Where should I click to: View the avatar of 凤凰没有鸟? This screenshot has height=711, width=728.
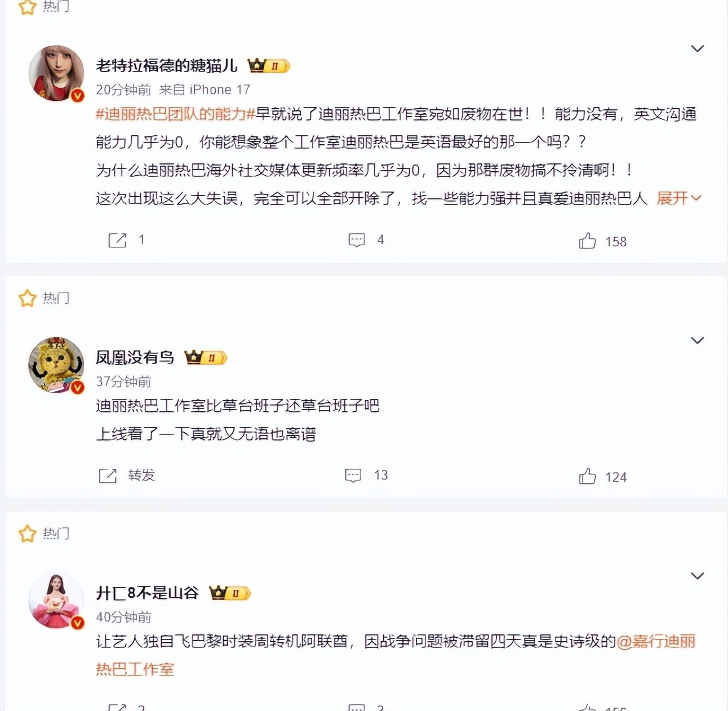pos(56,365)
